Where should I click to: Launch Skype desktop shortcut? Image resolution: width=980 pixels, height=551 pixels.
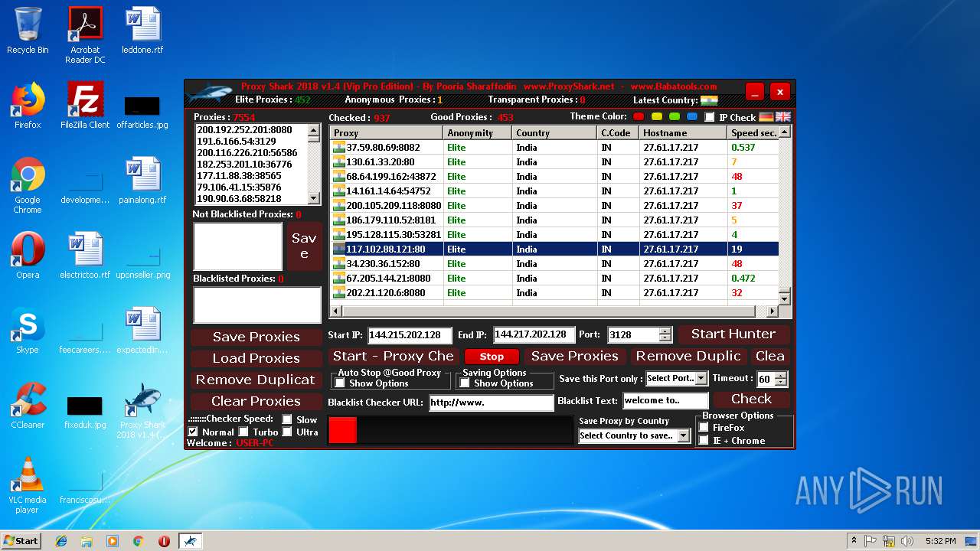[x=28, y=331]
